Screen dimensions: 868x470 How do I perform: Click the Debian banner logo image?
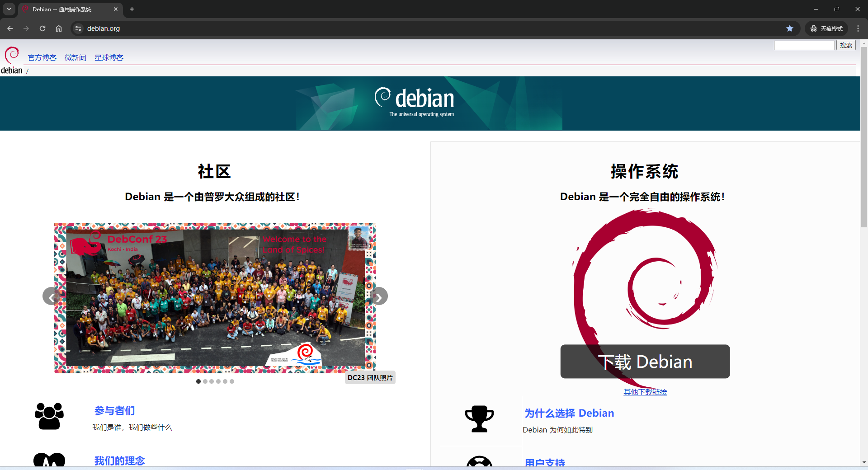tap(429, 103)
